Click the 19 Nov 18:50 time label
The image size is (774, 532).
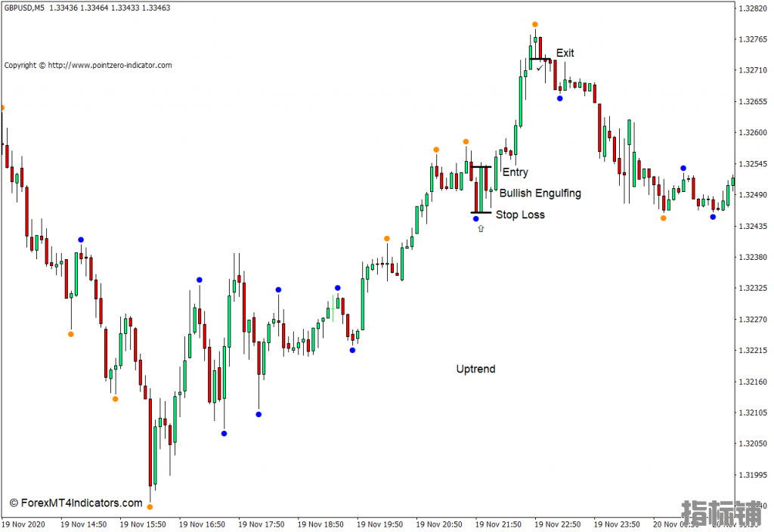[x=320, y=524]
